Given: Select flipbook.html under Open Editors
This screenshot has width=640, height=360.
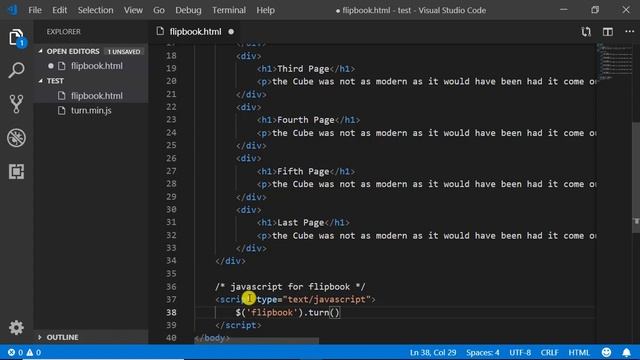Looking at the screenshot, I should point(96,66).
